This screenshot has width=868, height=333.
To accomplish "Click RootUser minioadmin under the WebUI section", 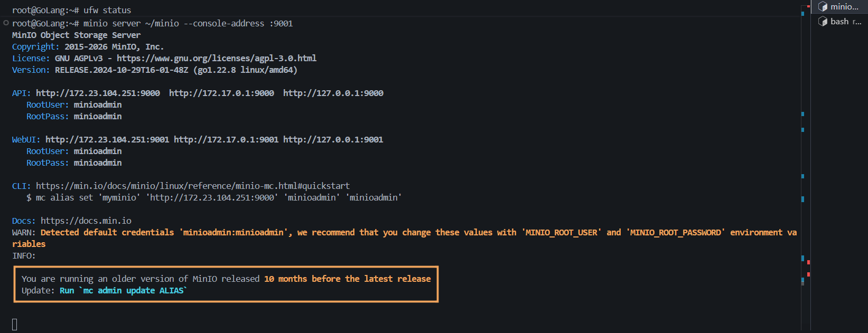I will [74, 151].
